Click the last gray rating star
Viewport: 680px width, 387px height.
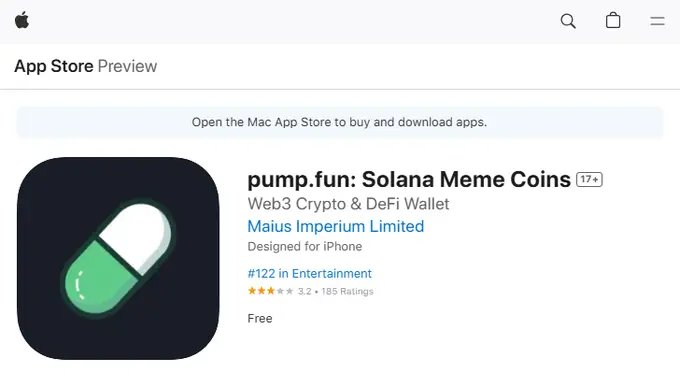pos(289,291)
